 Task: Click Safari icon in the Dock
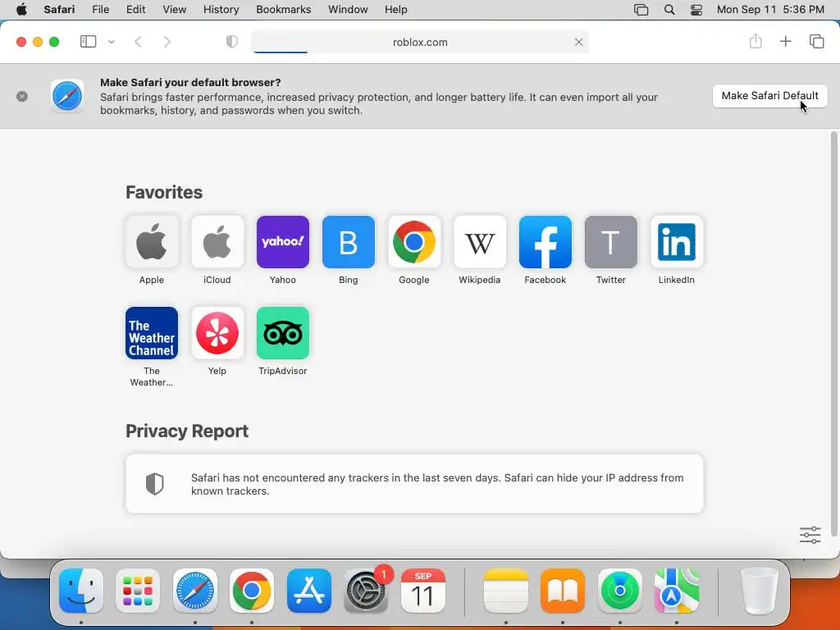click(x=195, y=591)
